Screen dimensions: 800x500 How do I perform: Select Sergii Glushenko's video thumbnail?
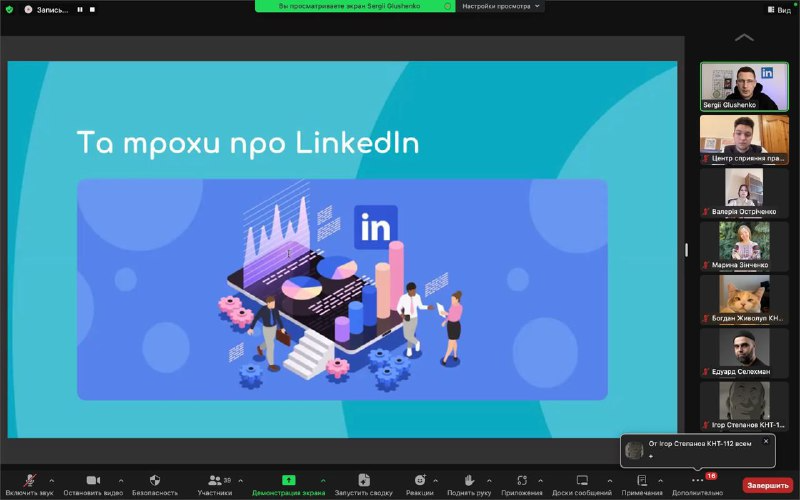(744, 86)
